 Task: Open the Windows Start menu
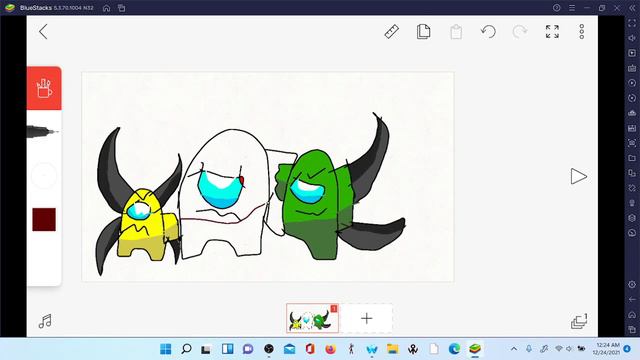(166, 349)
